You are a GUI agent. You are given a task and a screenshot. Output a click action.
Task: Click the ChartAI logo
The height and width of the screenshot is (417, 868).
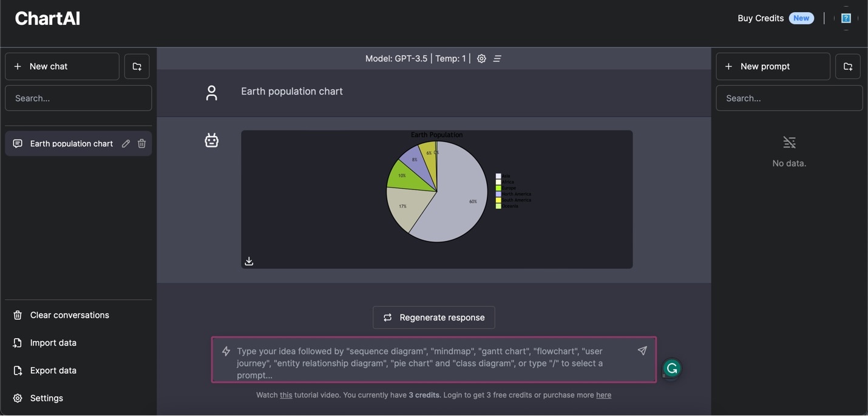pos(47,19)
